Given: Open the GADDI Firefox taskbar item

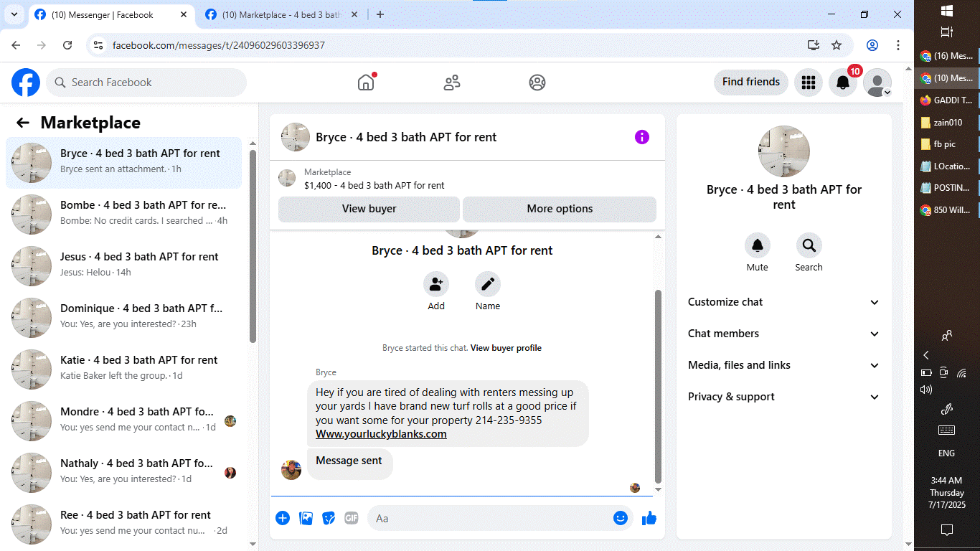Looking at the screenshot, I should click(x=947, y=100).
